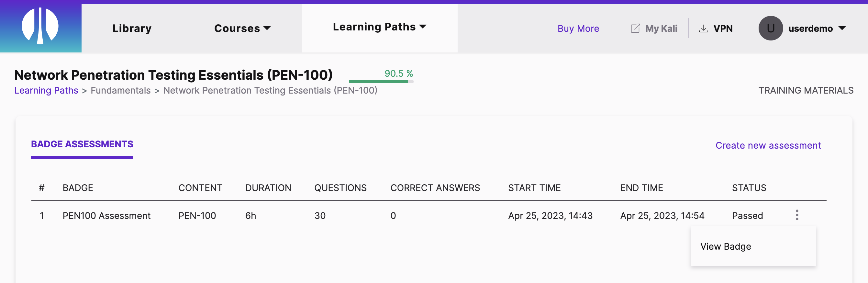This screenshot has width=868, height=283.
Task: Click Create new assessment
Action: tap(768, 145)
